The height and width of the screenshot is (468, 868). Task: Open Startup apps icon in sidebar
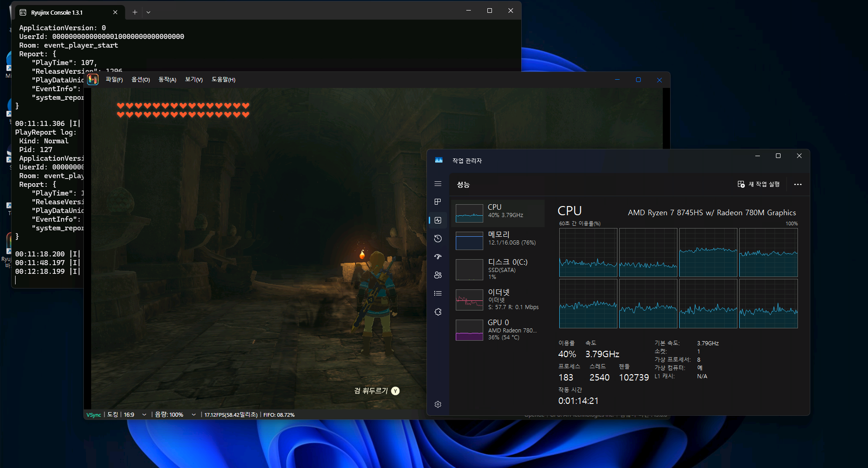pyautogui.click(x=438, y=257)
